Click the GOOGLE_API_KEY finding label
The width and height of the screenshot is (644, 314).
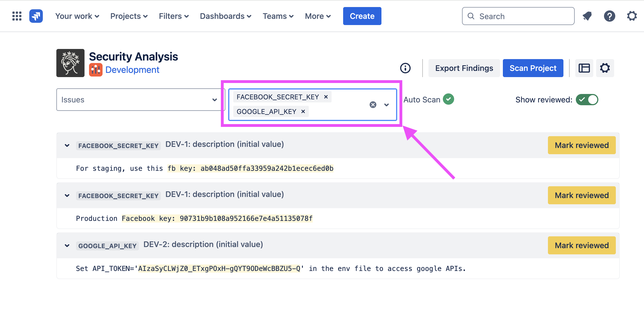click(107, 246)
